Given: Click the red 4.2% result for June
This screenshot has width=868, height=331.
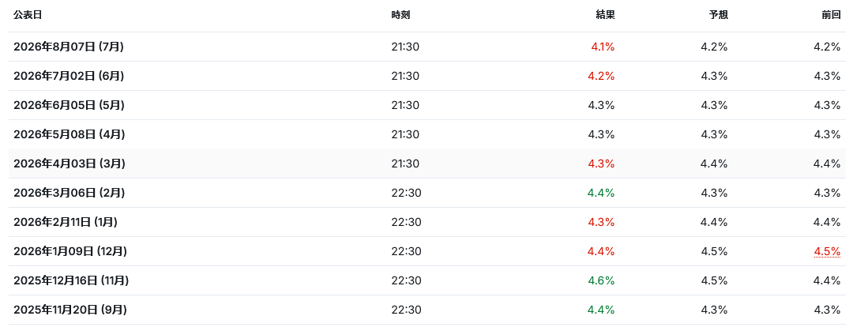Looking at the screenshot, I should tap(601, 76).
